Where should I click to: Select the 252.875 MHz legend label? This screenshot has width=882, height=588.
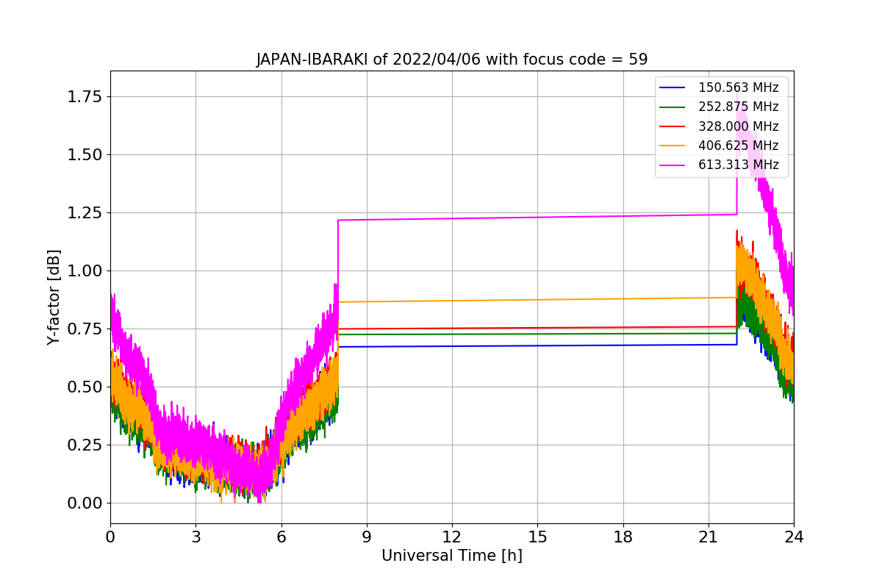pos(739,107)
